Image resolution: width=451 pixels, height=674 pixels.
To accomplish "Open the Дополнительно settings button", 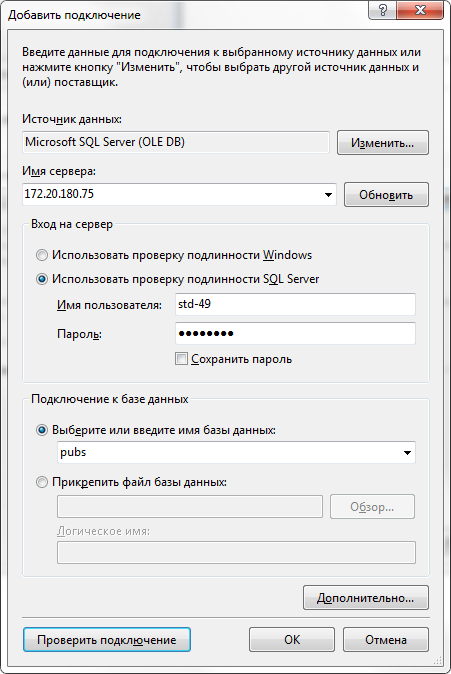I will point(366,597).
